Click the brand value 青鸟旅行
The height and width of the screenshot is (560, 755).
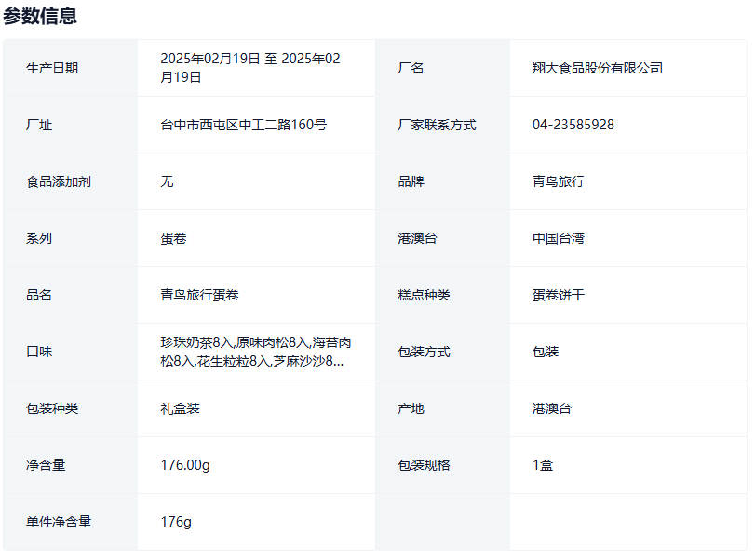[558, 181]
